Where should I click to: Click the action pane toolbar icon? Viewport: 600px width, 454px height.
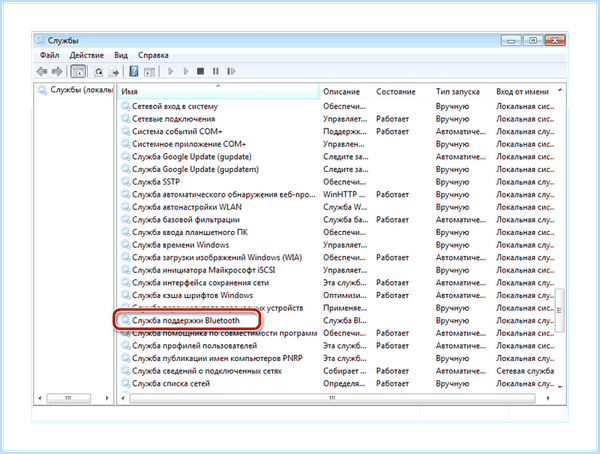pyautogui.click(x=149, y=72)
